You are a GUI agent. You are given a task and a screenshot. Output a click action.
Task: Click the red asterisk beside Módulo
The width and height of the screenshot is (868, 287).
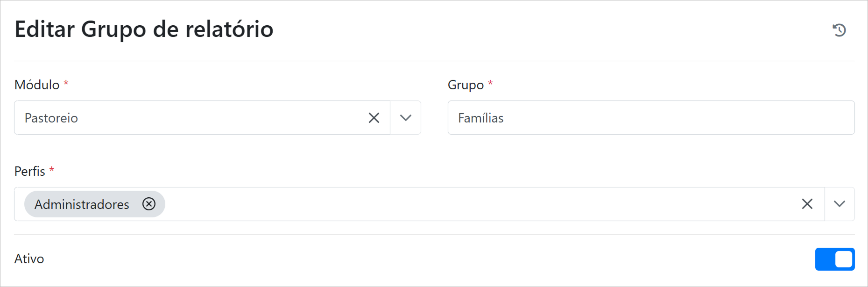click(66, 84)
